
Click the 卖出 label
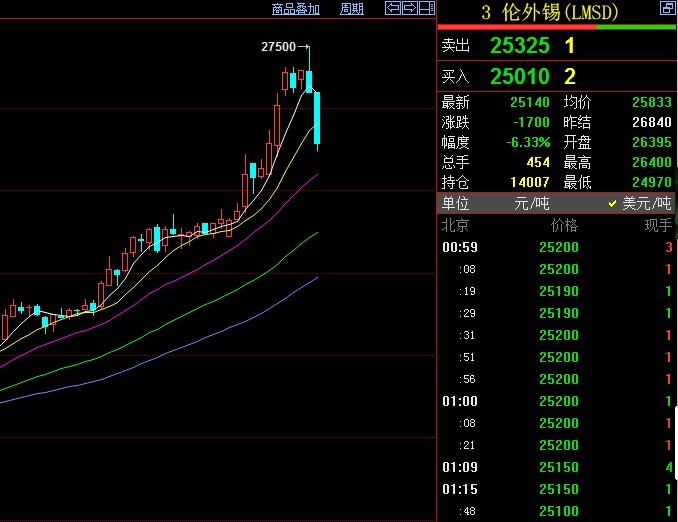pos(455,45)
